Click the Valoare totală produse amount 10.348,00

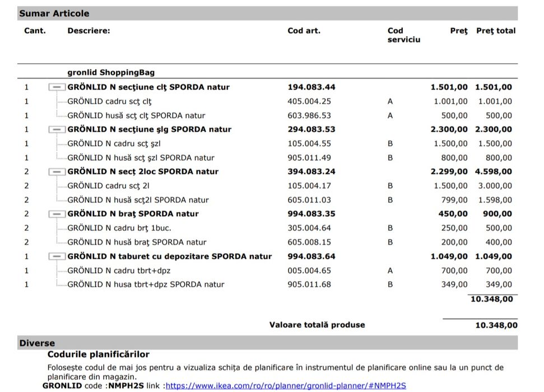pos(496,325)
